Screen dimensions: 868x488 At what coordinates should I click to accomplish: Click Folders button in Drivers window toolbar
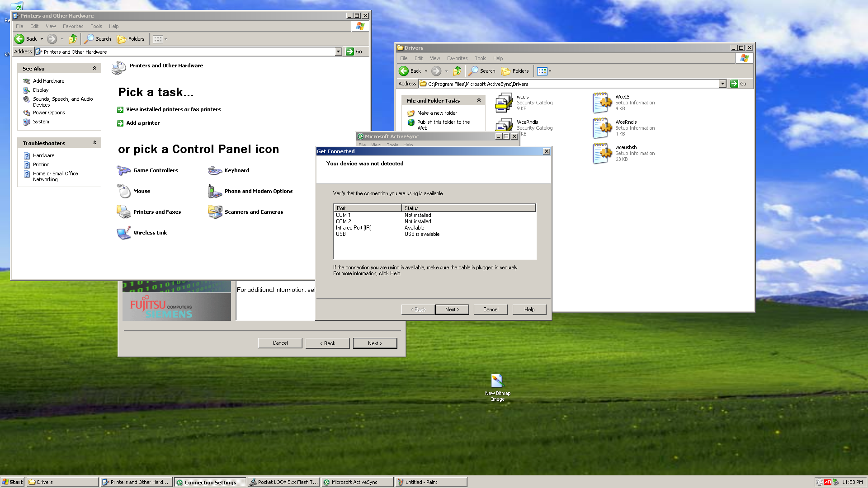pyautogui.click(x=515, y=71)
